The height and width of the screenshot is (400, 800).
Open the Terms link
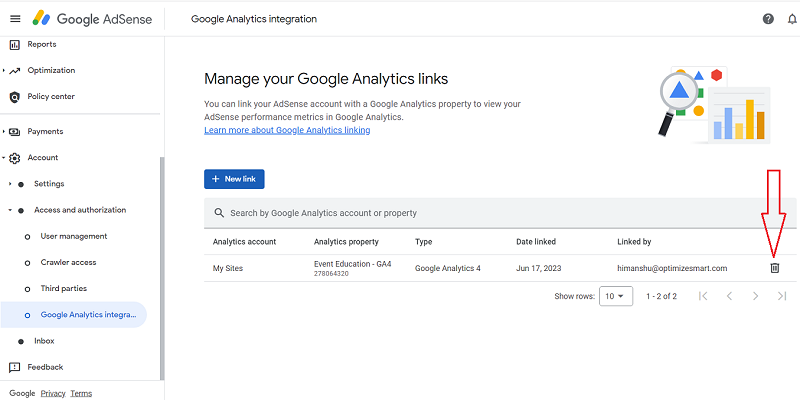pos(81,393)
